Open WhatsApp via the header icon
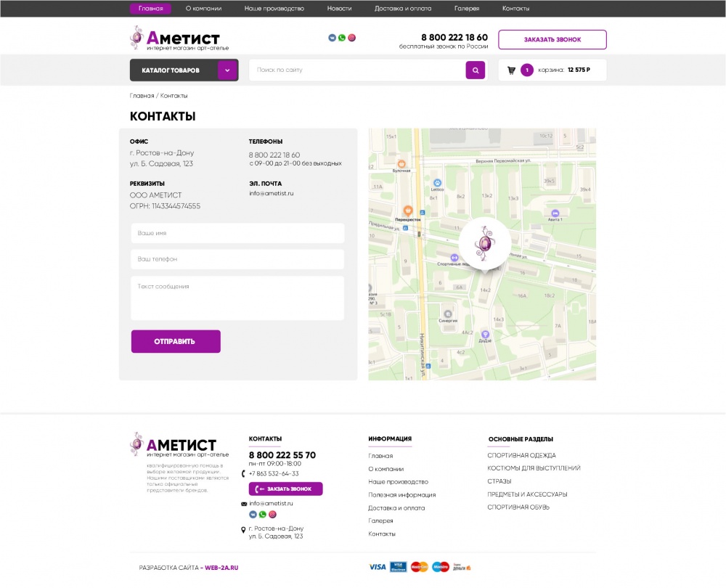 pos(342,38)
